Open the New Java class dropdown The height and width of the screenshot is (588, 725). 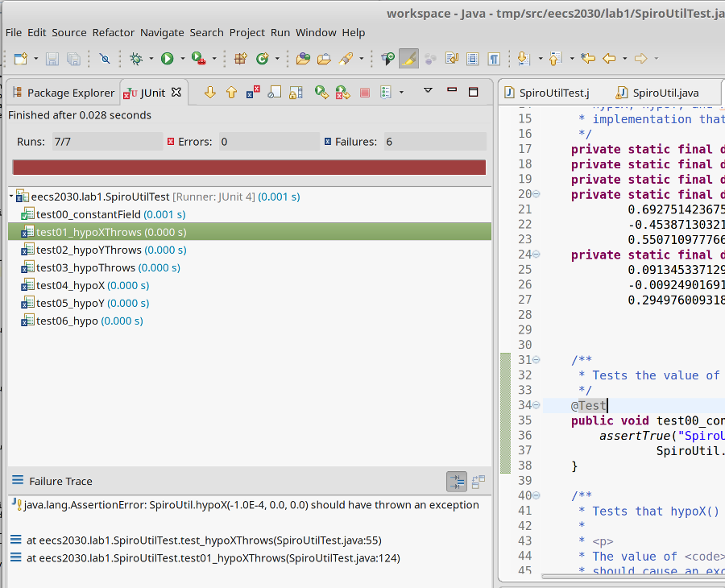coord(277,59)
